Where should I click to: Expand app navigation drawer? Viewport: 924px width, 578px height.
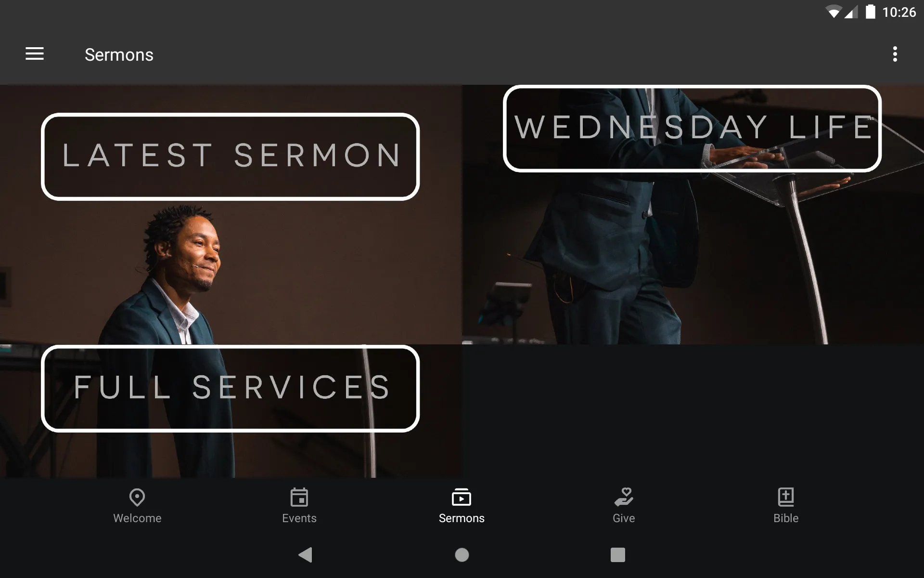[35, 54]
